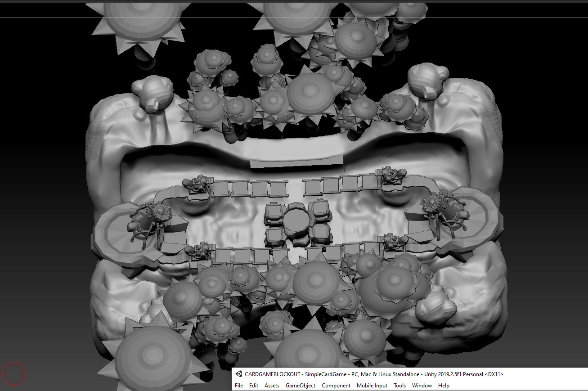Open the File menu in Unity

(239, 386)
